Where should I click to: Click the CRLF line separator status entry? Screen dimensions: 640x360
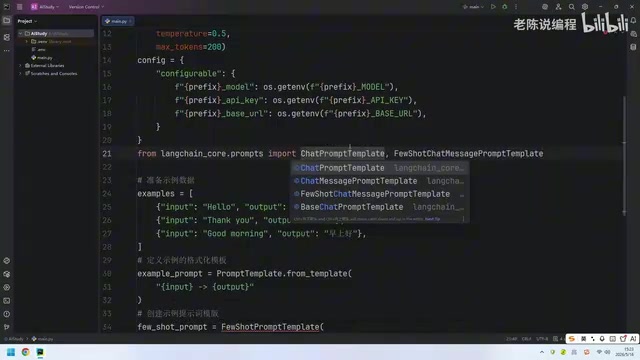point(527,339)
